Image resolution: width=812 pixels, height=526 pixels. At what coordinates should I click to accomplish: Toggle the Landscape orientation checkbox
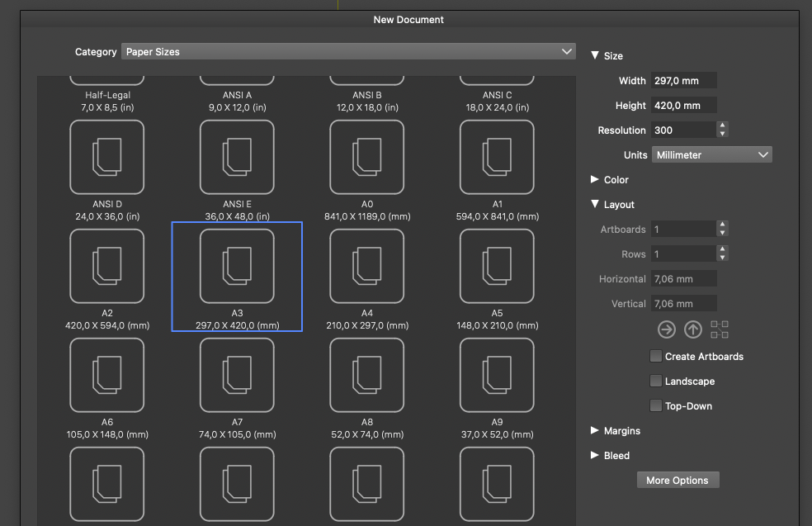pos(656,381)
